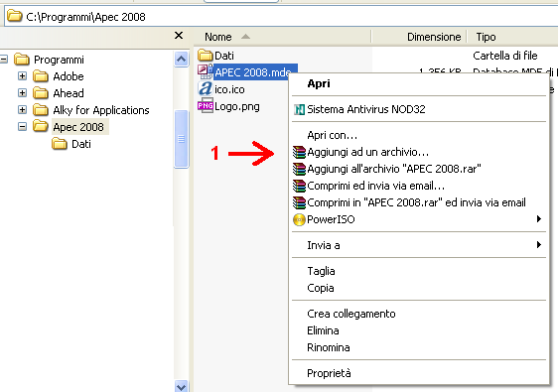558x392 pixels.
Task: Select the Ahead tree label
Action: pyautogui.click(x=69, y=93)
